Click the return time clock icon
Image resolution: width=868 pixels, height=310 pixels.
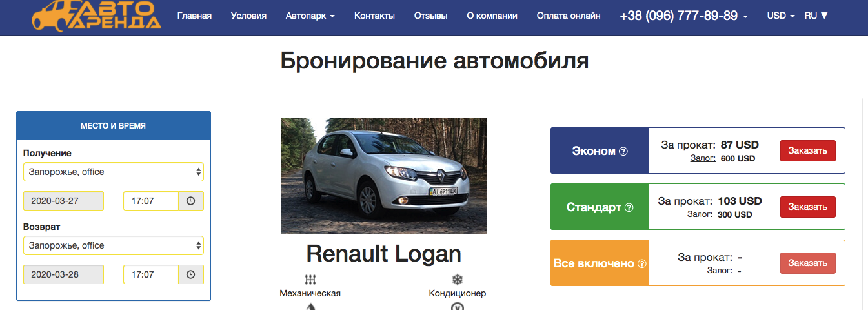190,274
